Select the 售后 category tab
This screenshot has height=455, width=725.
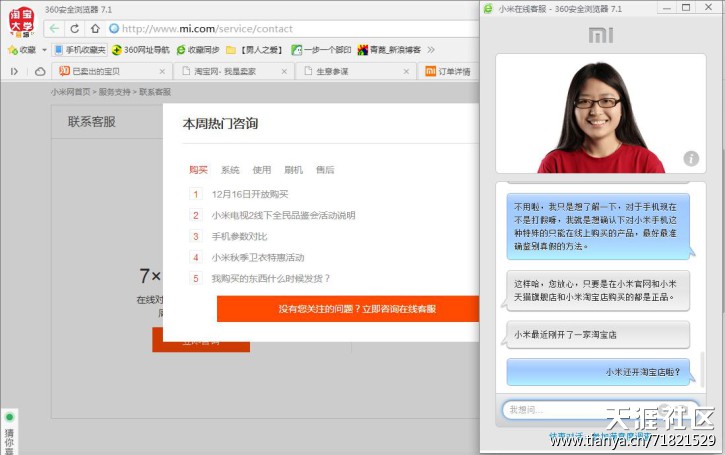point(325,170)
